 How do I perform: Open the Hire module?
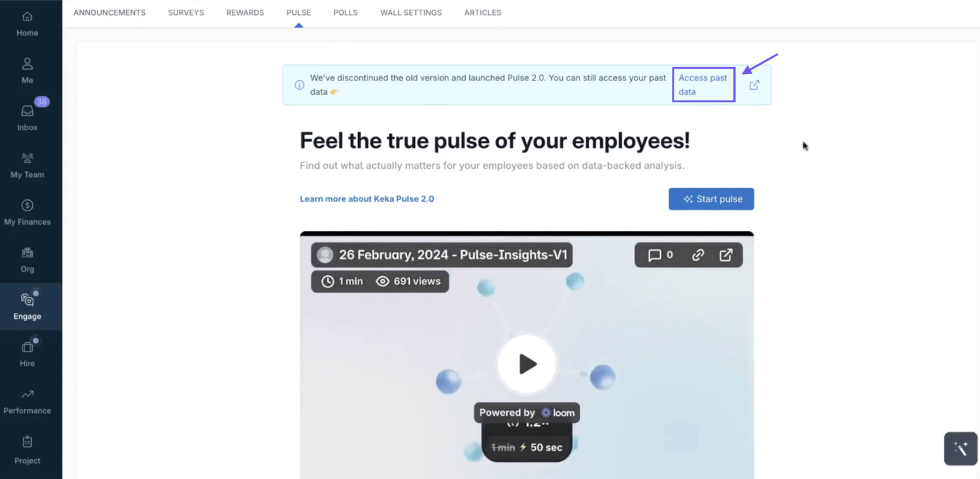point(27,354)
